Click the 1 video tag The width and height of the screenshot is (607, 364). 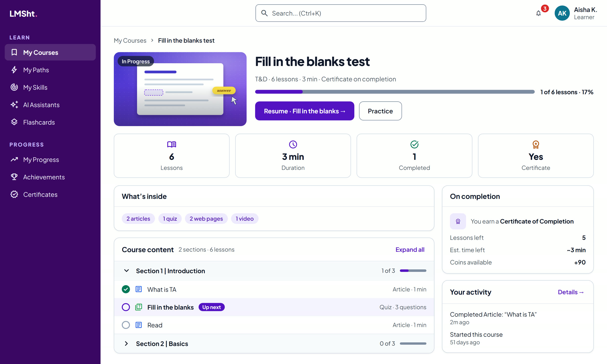(x=245, y=219)
